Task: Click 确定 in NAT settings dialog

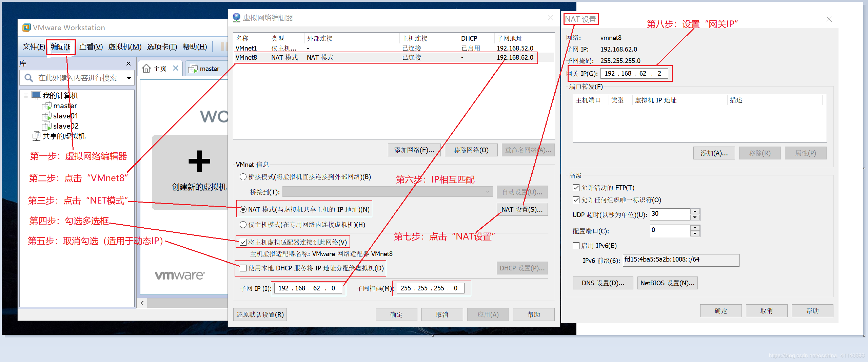Action: pos(721,311)
